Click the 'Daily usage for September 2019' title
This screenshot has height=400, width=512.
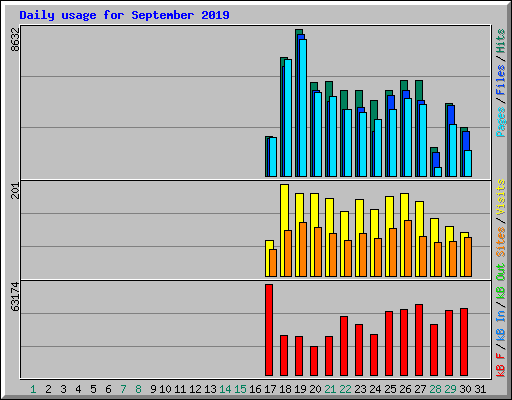[124, 15]
